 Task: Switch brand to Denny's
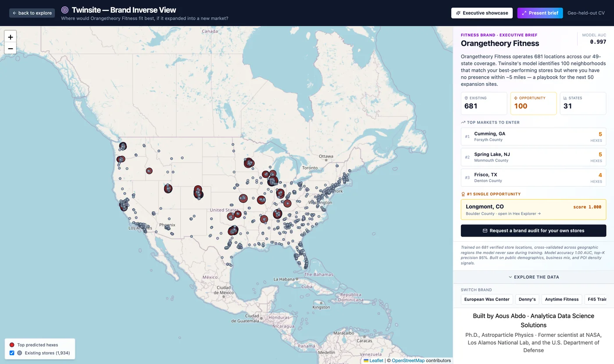pyautogui.click(x=527, y=300)
